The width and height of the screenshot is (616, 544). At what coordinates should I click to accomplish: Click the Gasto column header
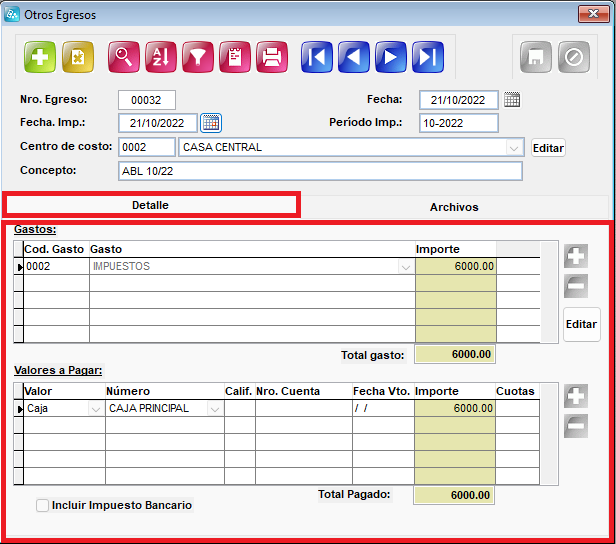pyautogui.click(x=252, y=249)
